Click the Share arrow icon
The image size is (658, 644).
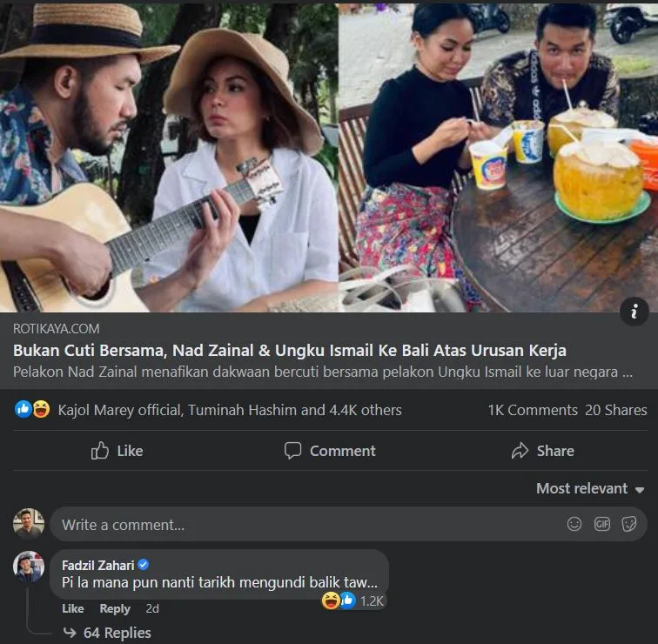(520, 451)
